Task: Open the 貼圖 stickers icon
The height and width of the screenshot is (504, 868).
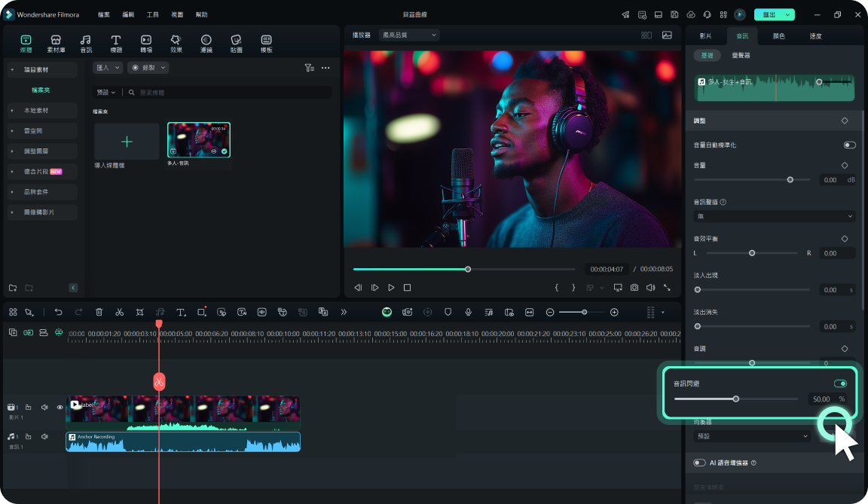Action: (237, 43)
